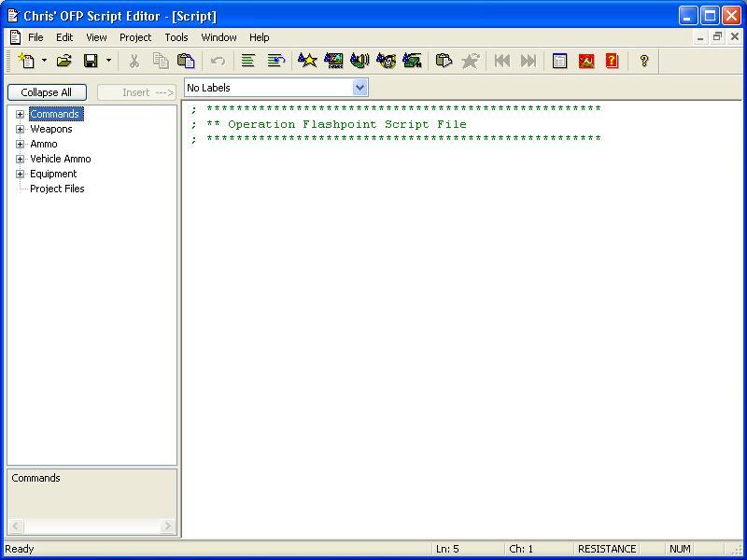Image resolution: width=747 pixels, height=560 pixels.
Task: Click the Collapse All button
Action: pos(47,92)
